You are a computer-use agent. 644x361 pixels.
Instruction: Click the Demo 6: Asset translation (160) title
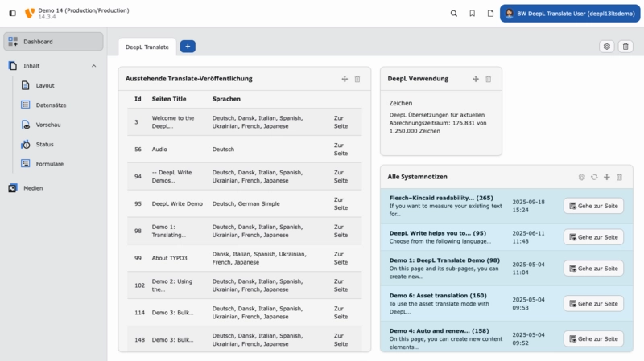pos(438,295)
